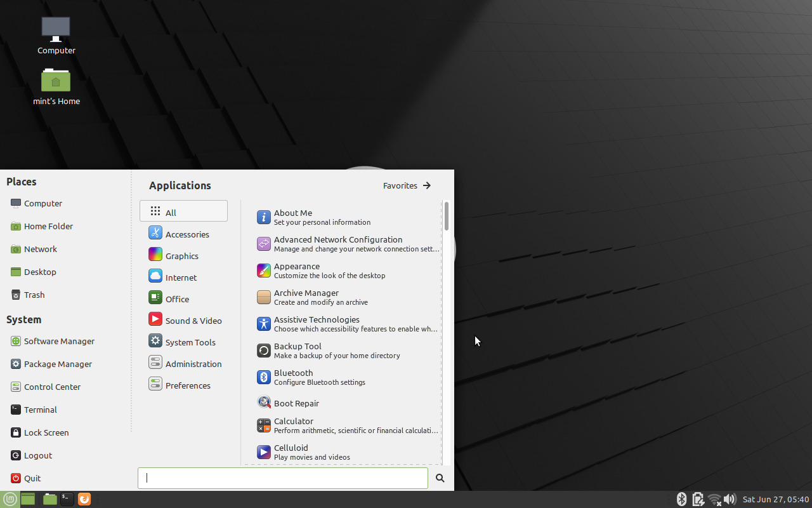Click the Linux Mint menu button
Image resolution: width=812 pixels, height=508 pixels.
click(10, 499)
